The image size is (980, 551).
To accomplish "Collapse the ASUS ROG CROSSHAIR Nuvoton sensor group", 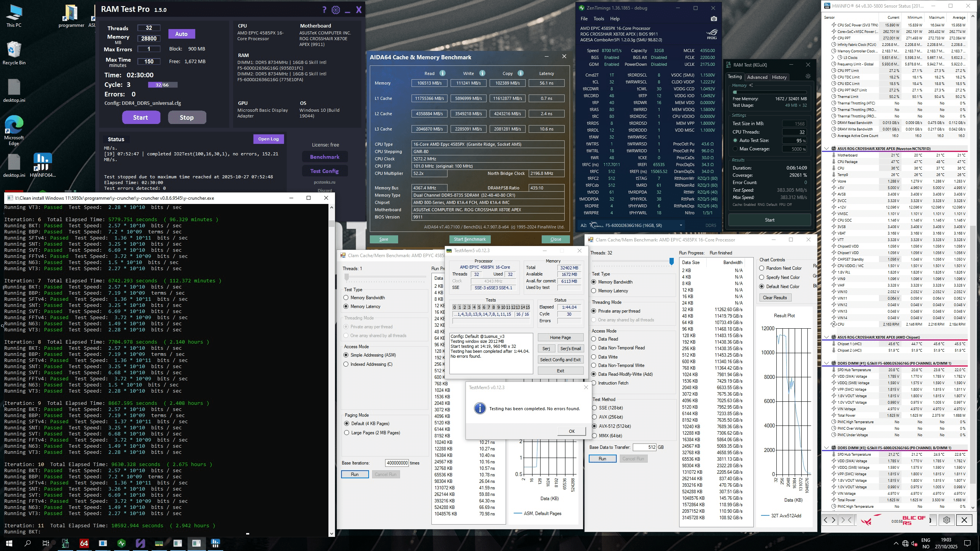I will (826, 148).
